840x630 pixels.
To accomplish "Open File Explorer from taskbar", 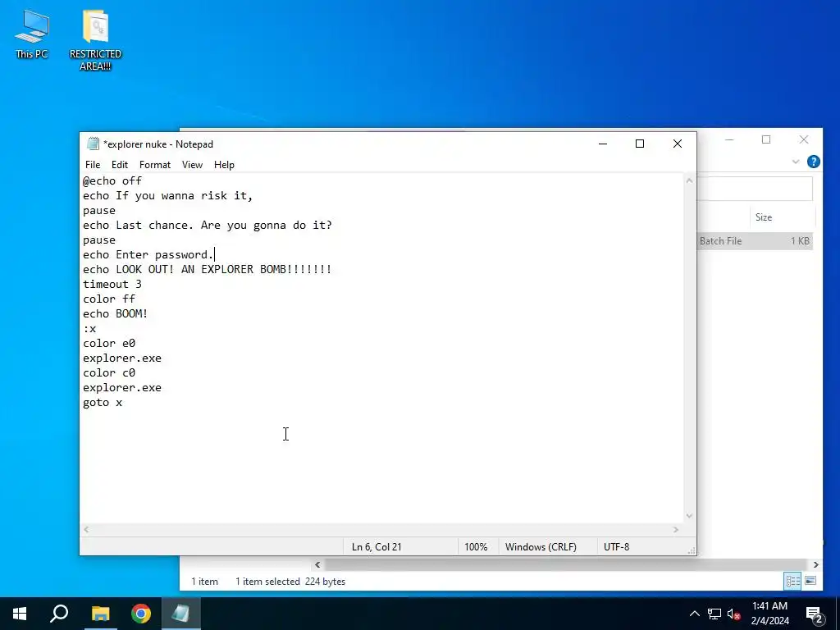I will pyautogui.click(x=100, y=614).
